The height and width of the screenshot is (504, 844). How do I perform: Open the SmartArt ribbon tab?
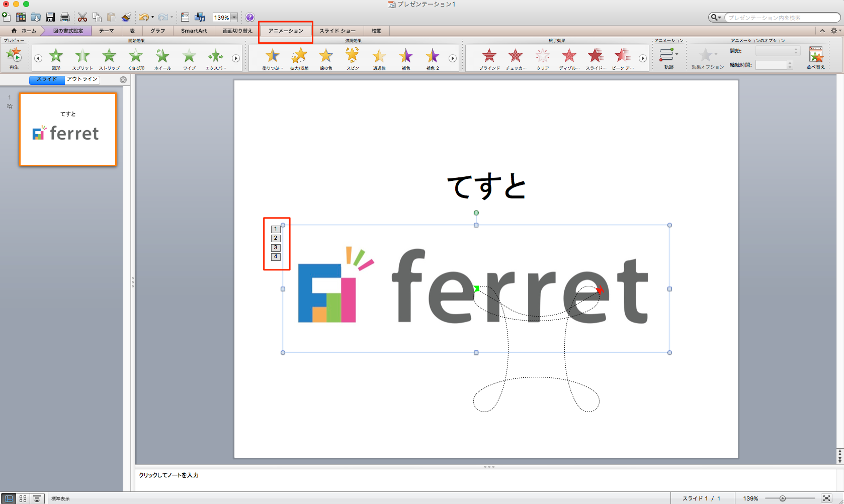tap(194, 31)
